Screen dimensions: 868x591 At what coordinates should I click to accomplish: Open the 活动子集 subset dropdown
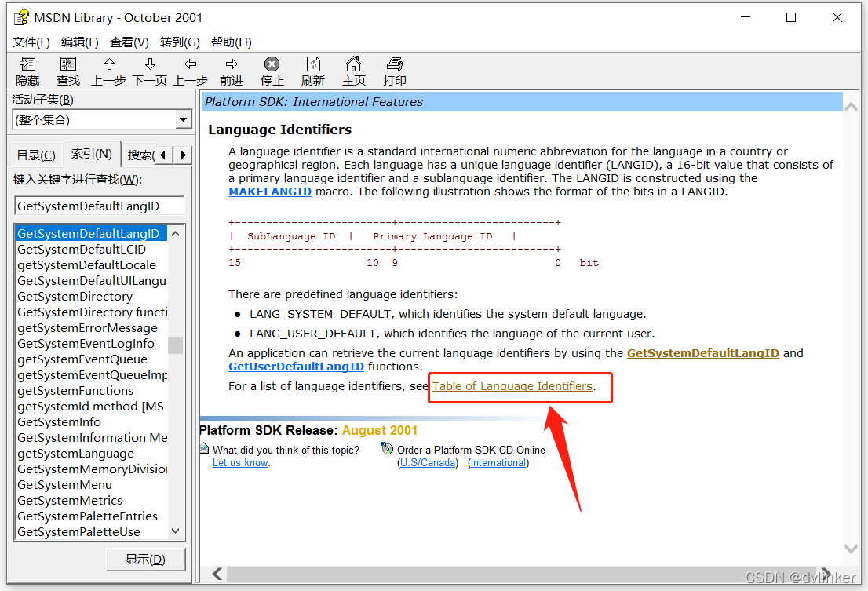pyautogui.click(x=183, y=119)
